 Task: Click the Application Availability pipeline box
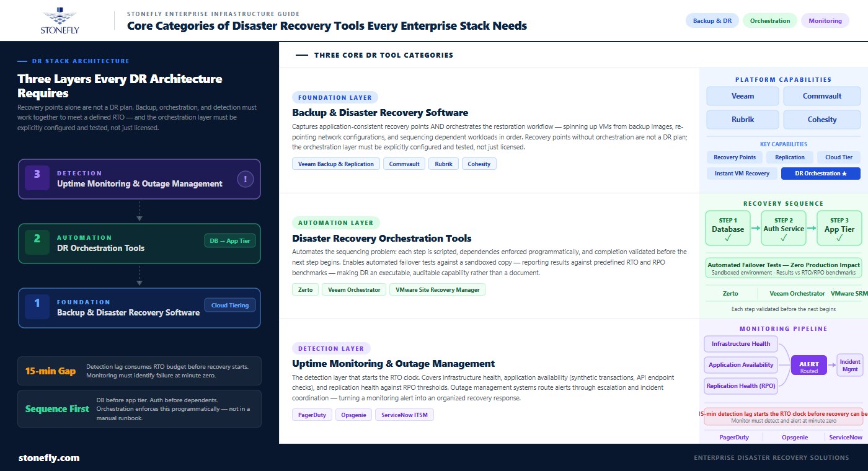pyautogui.click(x=741, y=365)
